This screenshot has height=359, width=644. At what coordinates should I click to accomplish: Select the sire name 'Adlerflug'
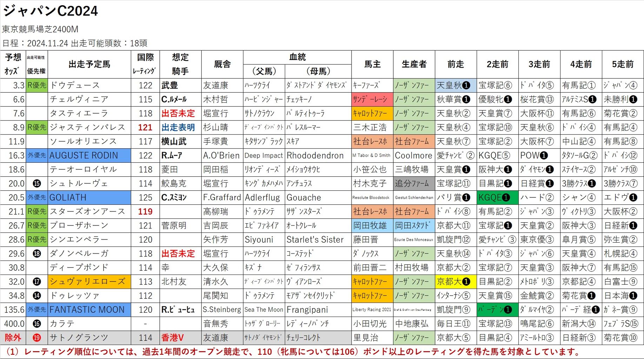pos(262,197)
